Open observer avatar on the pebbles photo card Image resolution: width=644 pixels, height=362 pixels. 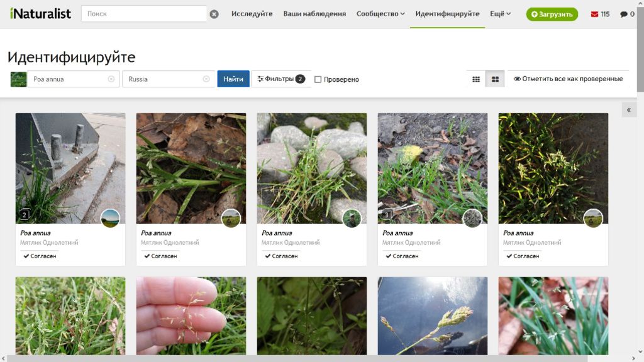pyautogui.click(x=352, y=218)
